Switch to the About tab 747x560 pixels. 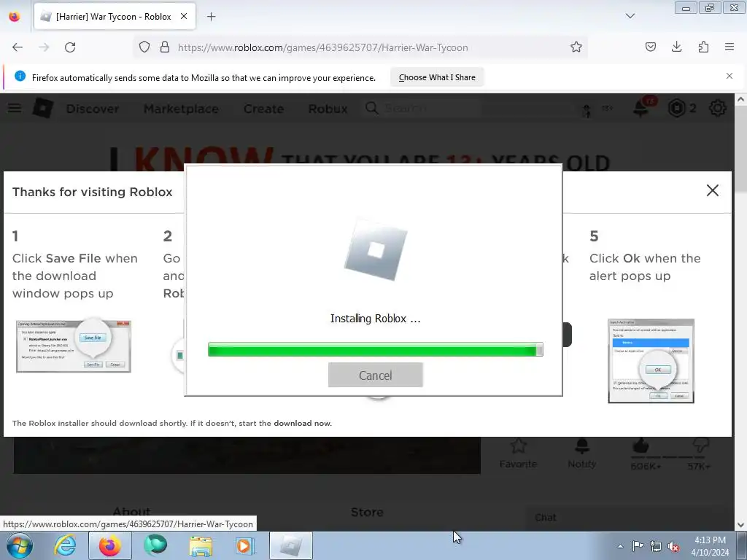[x=132, y=513]
